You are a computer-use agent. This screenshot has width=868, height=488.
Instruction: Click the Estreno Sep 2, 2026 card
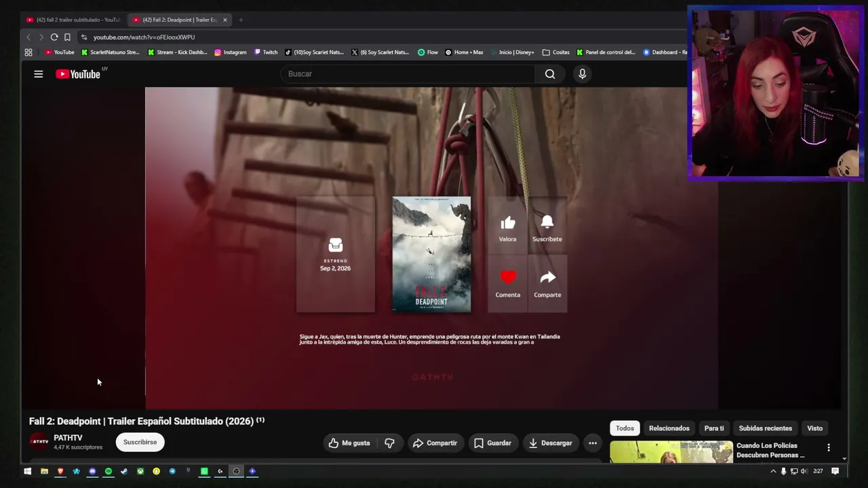pyautogui.click(x=336, y=254)
